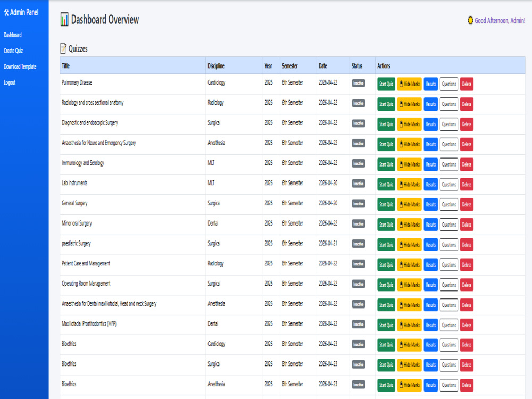
Task: Start the Pulmonary Disease quiz
Action: 386,84
